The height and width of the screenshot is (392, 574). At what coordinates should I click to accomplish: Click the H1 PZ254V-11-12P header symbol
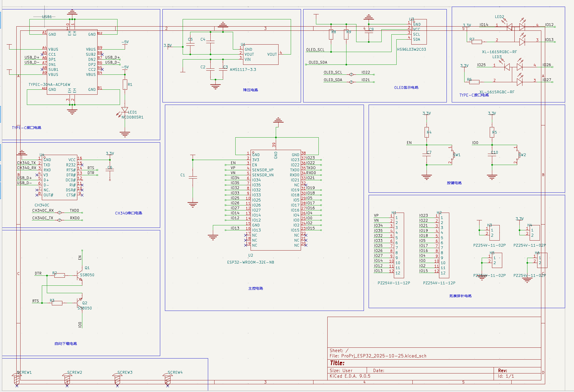399,245
